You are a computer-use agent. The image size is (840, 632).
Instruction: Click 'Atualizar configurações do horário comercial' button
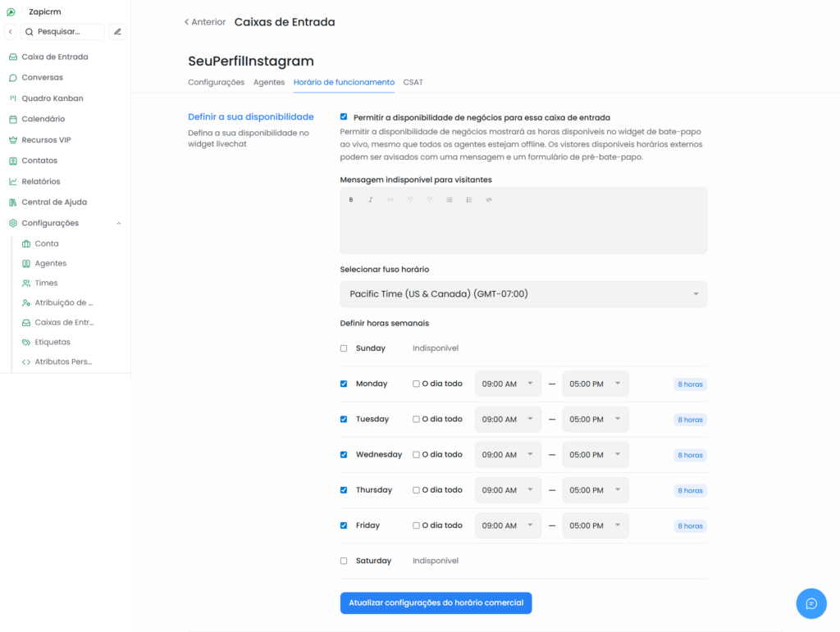(x=436, y=603)
